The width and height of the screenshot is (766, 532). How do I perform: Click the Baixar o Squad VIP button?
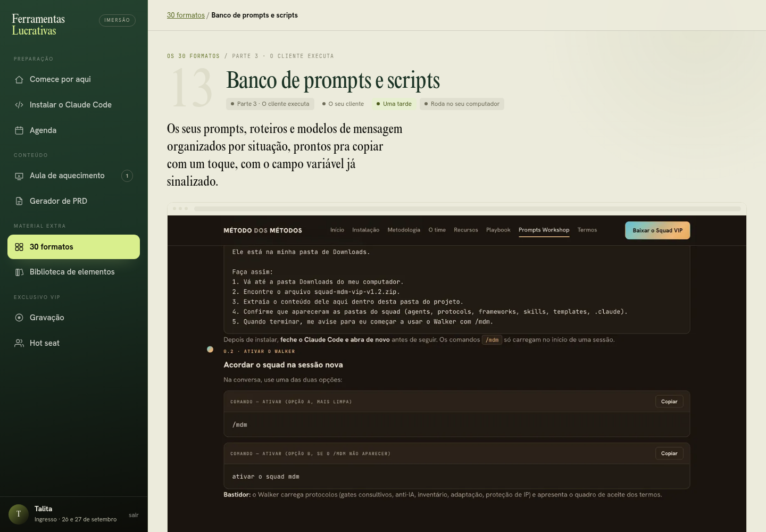pyautogui.click(x=657, y=230)
